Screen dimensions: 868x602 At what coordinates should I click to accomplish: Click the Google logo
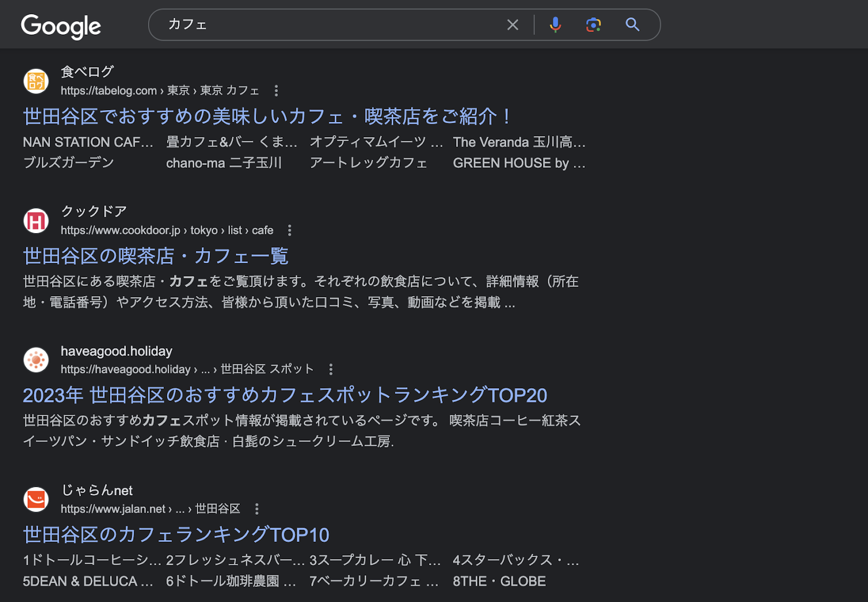[x=61, y=26]
